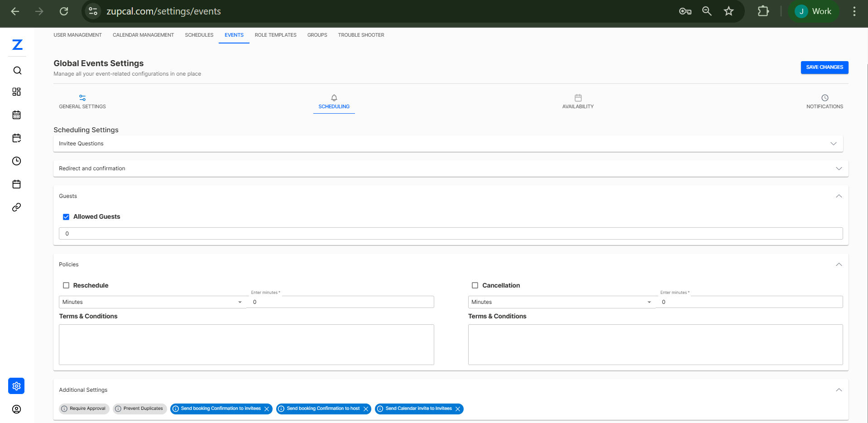
Task: Click the Save Changes button
Action: pyautogui.click(x=824, y=67)
